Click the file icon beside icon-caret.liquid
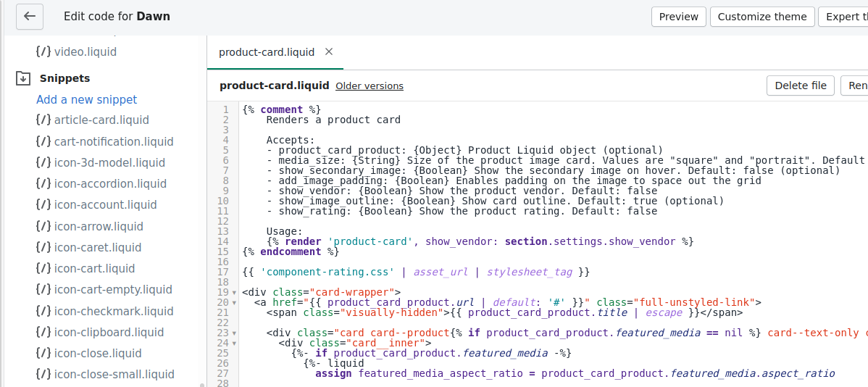 (43, 248)
